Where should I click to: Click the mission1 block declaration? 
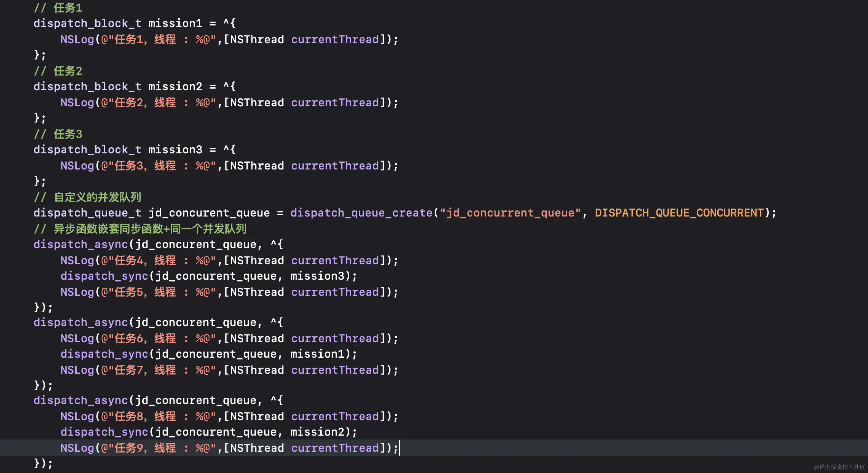134,23
